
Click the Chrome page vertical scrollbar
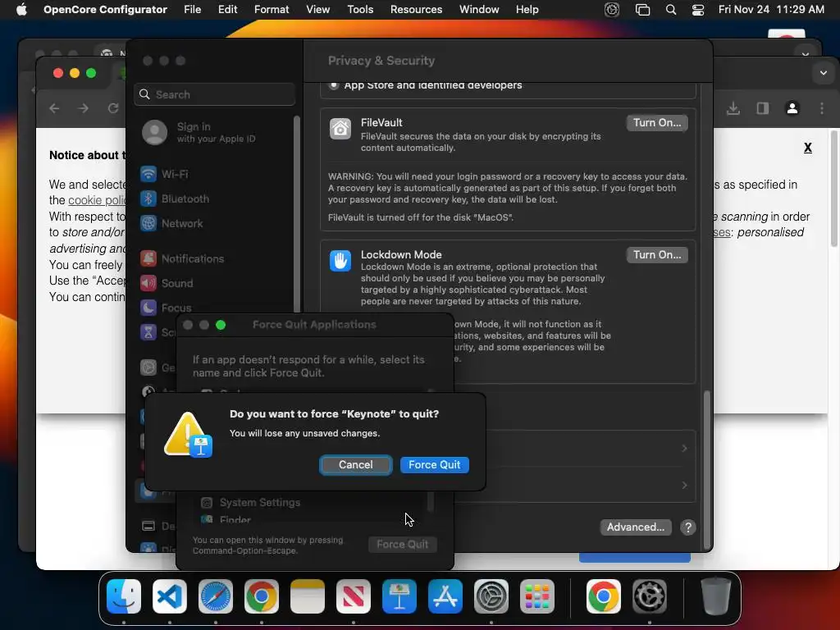834,188
